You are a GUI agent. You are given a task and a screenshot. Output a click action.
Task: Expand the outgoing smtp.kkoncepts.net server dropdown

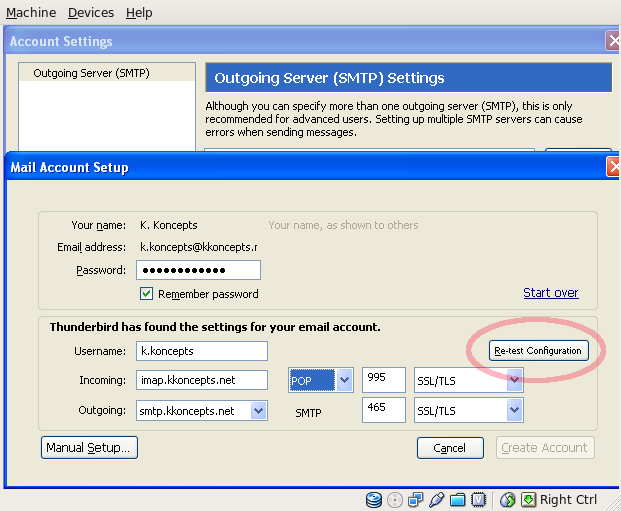click(x=259, y=411)
